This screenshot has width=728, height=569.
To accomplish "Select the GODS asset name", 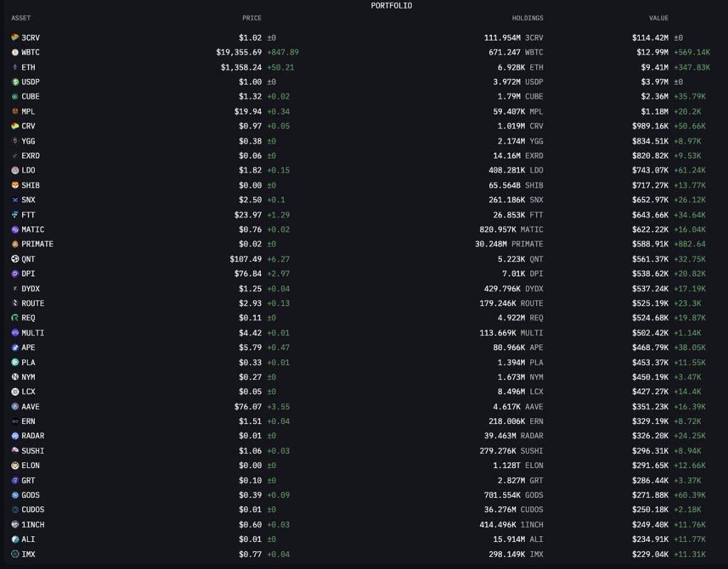I will point(31,495).
